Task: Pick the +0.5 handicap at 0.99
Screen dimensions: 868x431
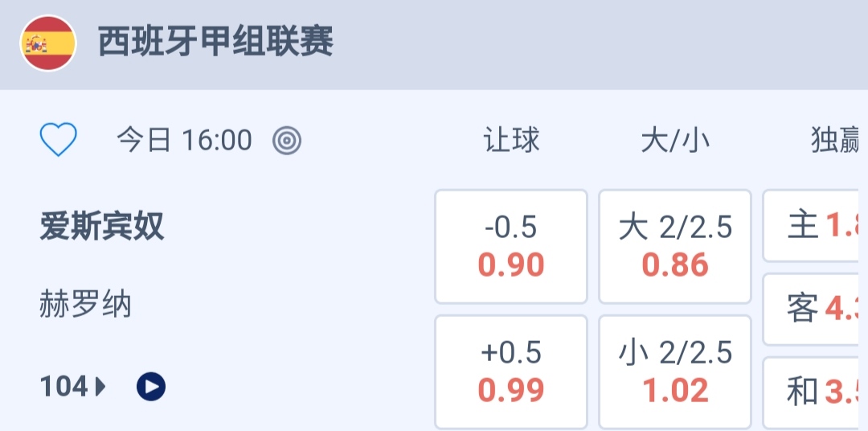Action: [511, 371]
